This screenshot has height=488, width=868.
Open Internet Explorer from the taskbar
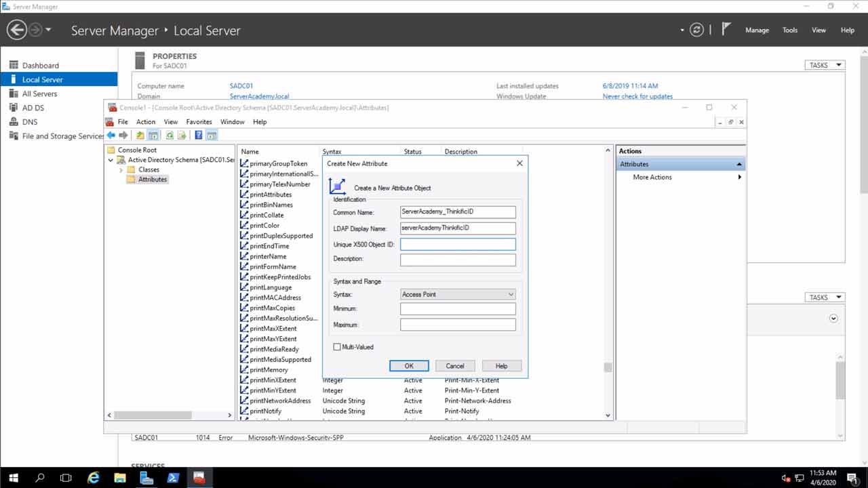pyautogui.click(x=94, y=478)
